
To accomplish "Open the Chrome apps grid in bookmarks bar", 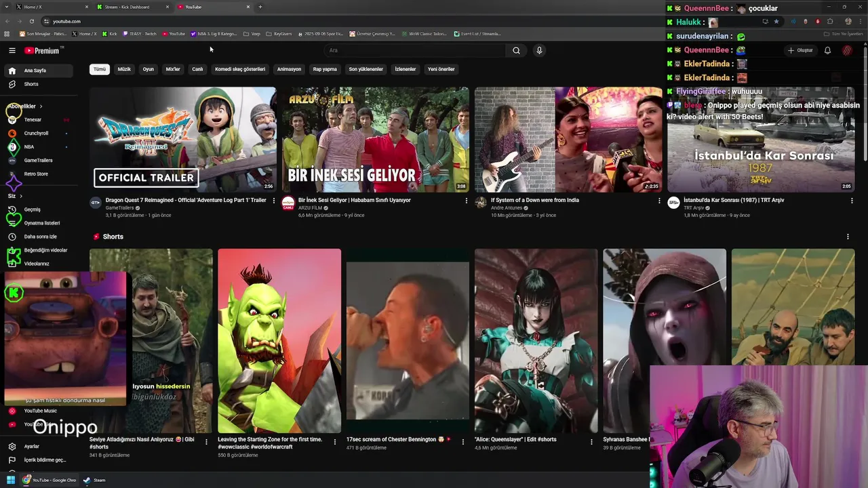I will 7,33.
